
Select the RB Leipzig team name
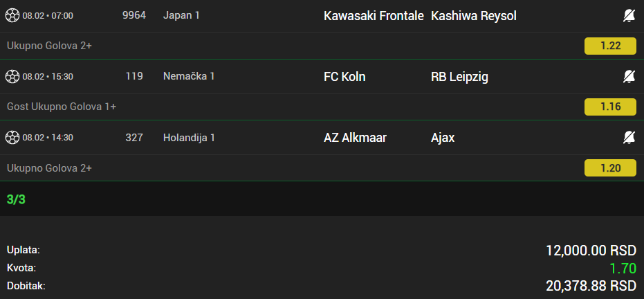click(459, 76)
